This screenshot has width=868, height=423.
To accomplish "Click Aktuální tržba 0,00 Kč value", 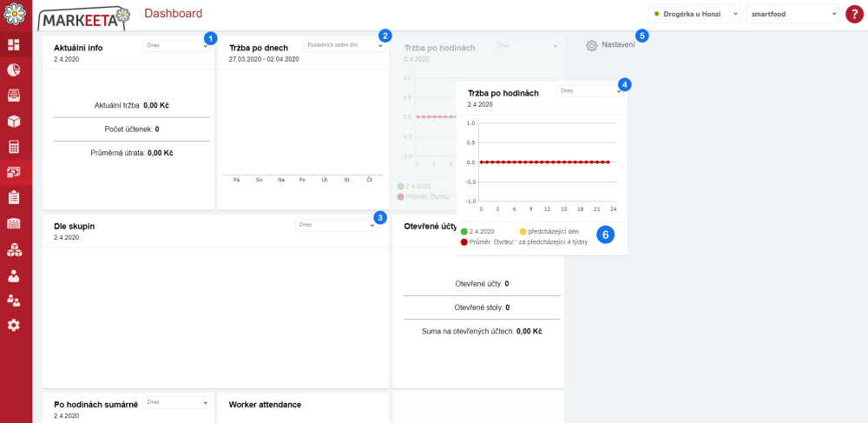I will pos(132,104).
